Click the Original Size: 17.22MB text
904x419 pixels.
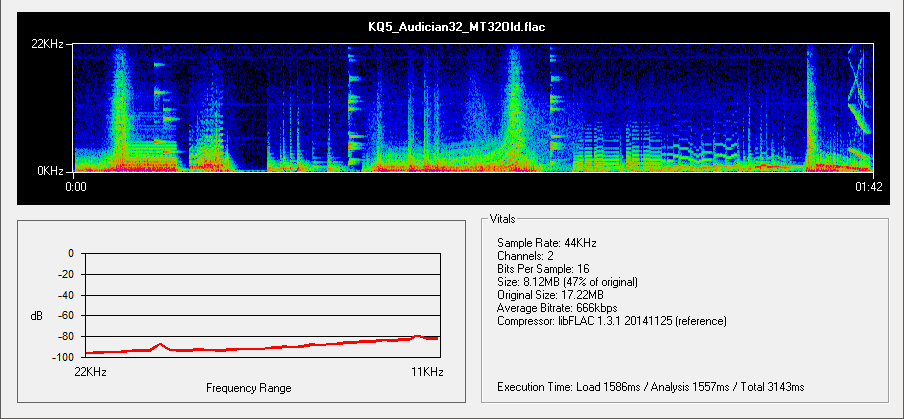coord(550,295)
